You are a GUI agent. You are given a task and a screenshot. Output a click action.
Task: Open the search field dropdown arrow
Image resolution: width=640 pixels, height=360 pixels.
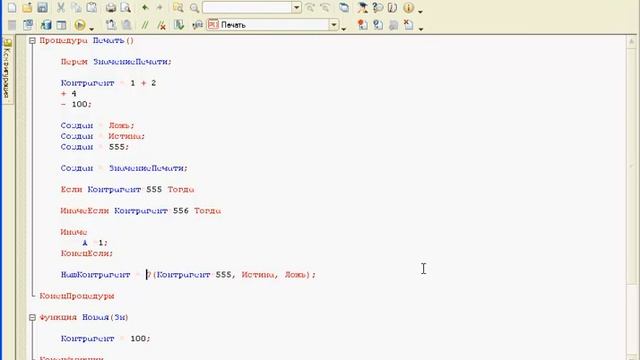297,7
